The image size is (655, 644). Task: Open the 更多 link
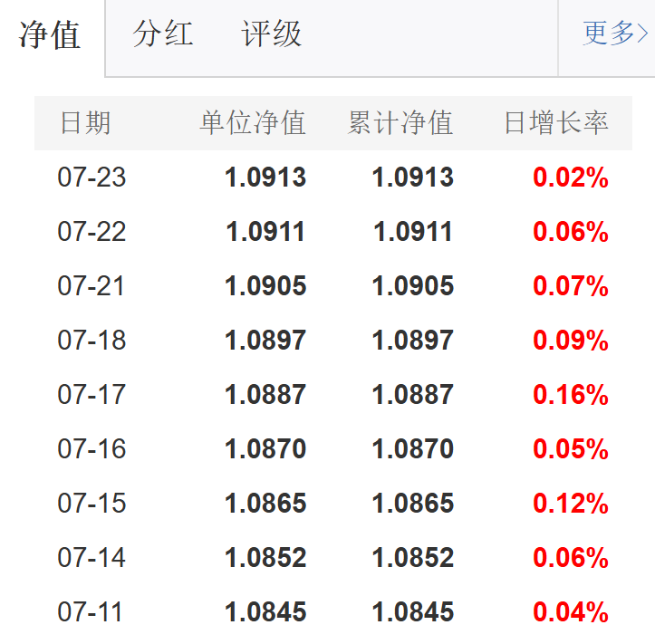[615, 33]
